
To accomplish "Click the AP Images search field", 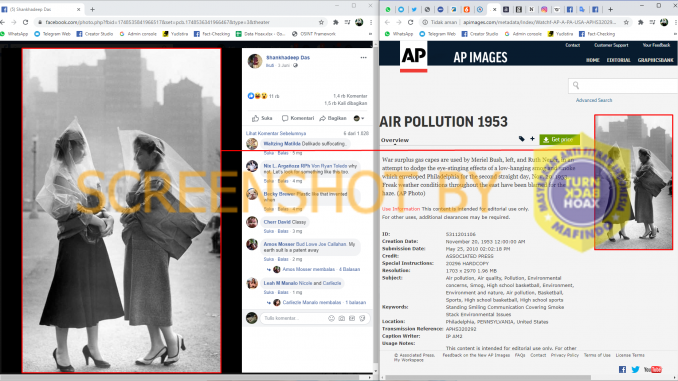I will pos(623,86).
